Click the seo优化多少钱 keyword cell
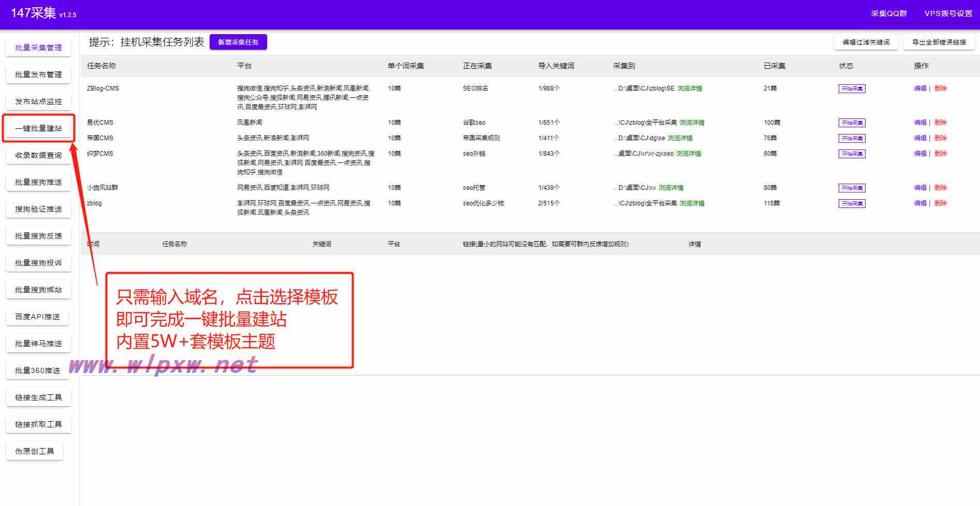This screenshot has width=980, height=506. point(483,203)
